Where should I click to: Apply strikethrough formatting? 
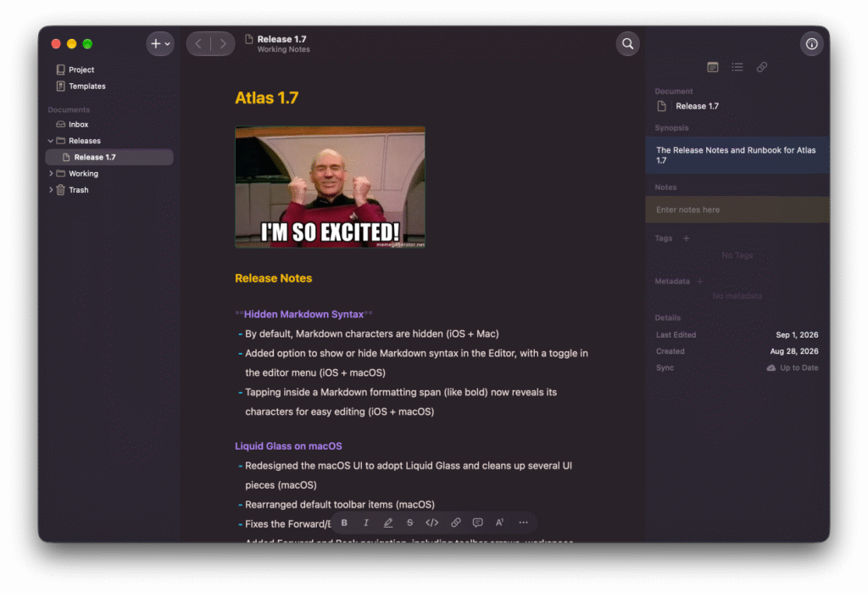409,523
